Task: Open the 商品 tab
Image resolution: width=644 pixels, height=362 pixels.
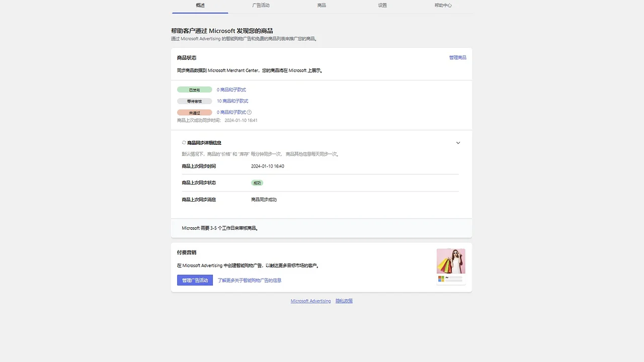Action: [x=321, y=6]
